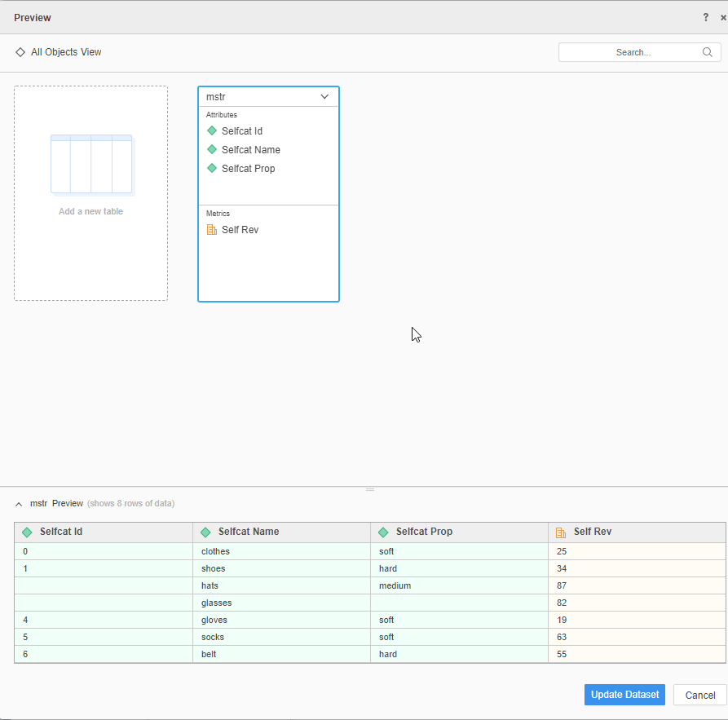Click Selfcat Id value 0
The image size is (728, 720).
pos(104,551)
